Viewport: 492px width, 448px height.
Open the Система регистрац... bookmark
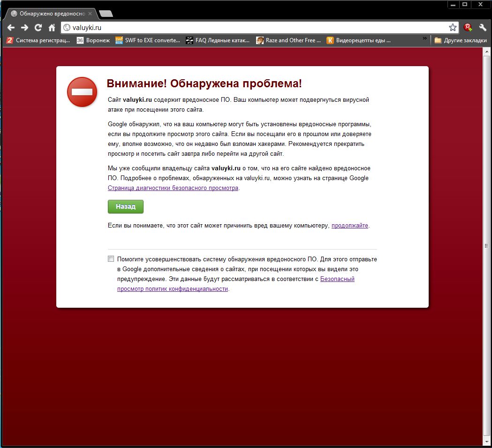coord(38,40)
